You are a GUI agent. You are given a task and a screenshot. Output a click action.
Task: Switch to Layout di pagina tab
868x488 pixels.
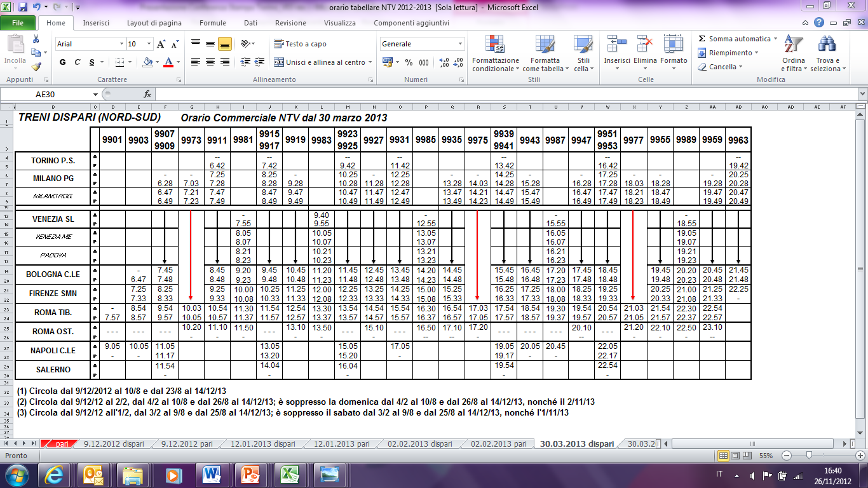pyautogui.click(x=154, y=23)
